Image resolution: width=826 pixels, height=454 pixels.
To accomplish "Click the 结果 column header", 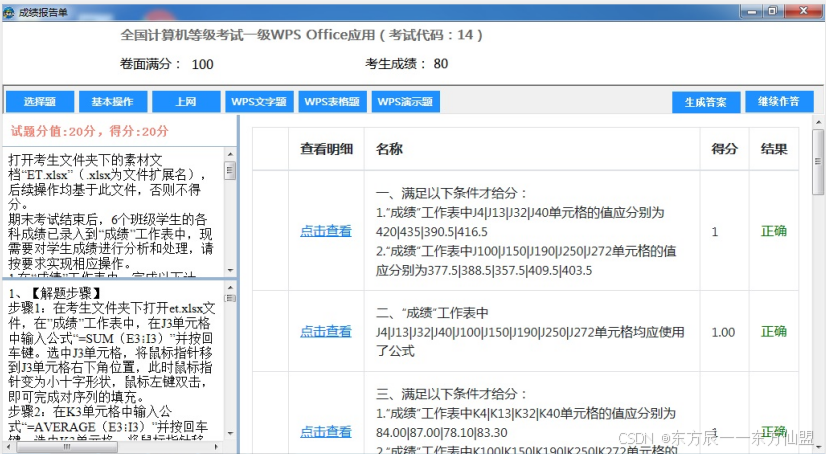I will (774, 149).
